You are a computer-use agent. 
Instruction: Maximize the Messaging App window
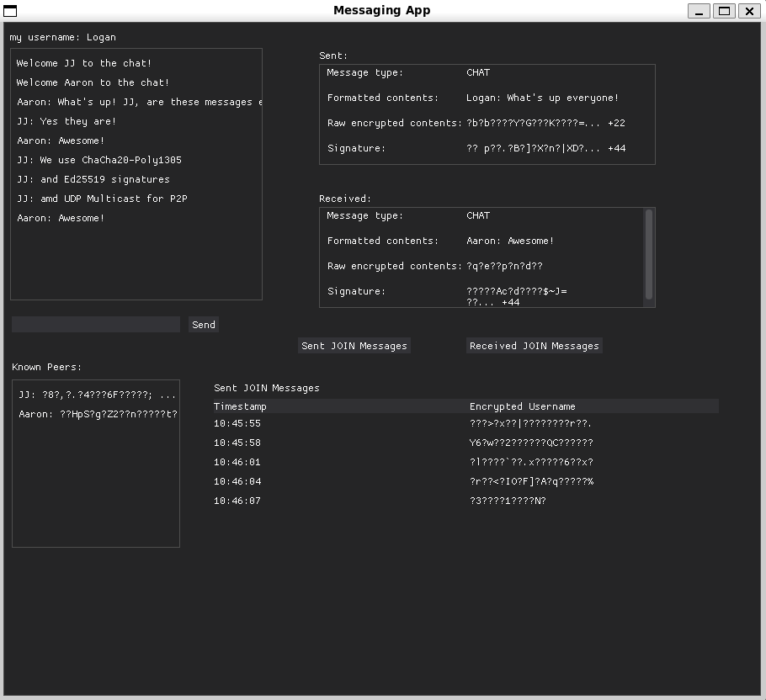tap(724, 11)
